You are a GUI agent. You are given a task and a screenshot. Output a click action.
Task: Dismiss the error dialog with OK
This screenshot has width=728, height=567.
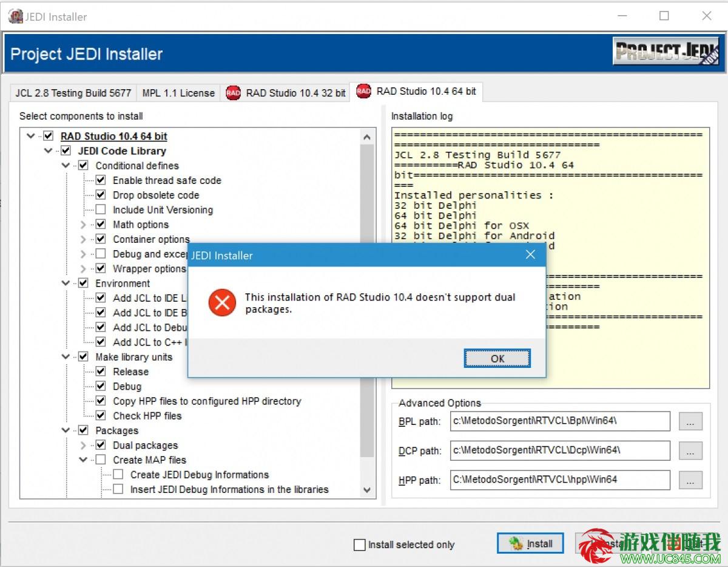[497, 358]
